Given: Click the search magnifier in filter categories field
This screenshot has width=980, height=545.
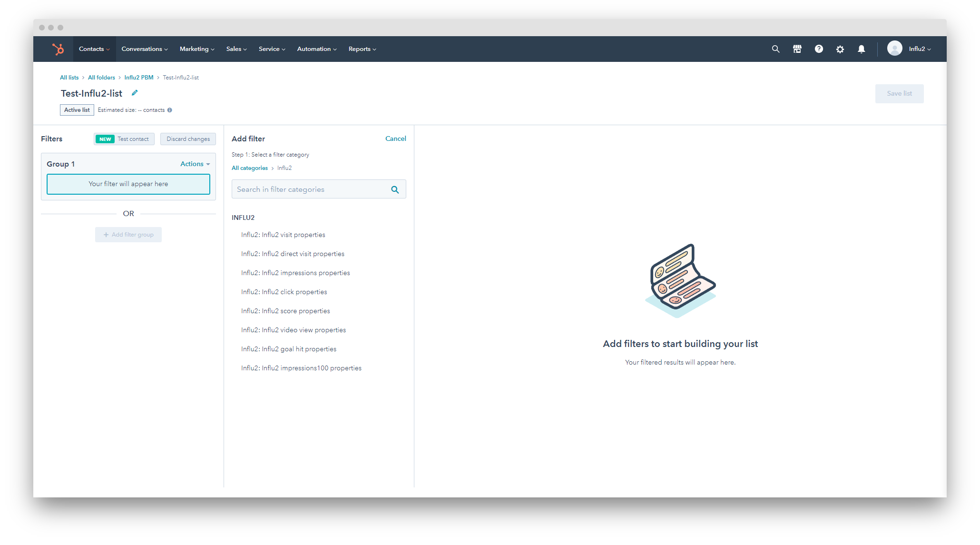Looking at the screenshot, I should click(395, 189).
